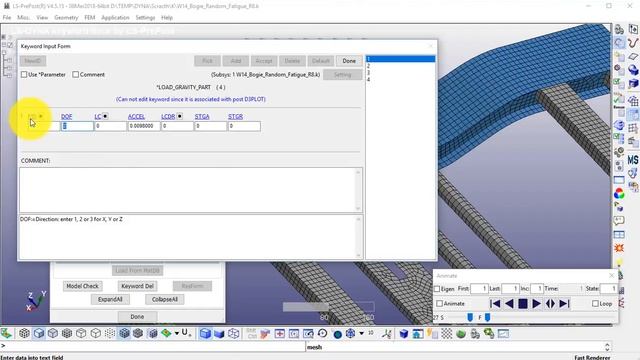Click the DOF field label link
The image size is (640, 360).
[x=67, y=117]
